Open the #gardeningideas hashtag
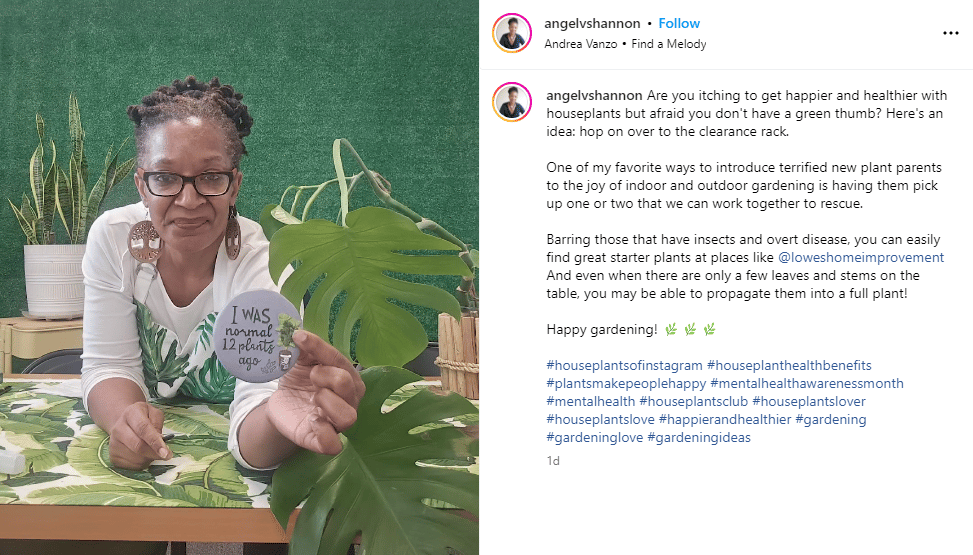Viewport: 973px width, 555px height. (699, 438)
